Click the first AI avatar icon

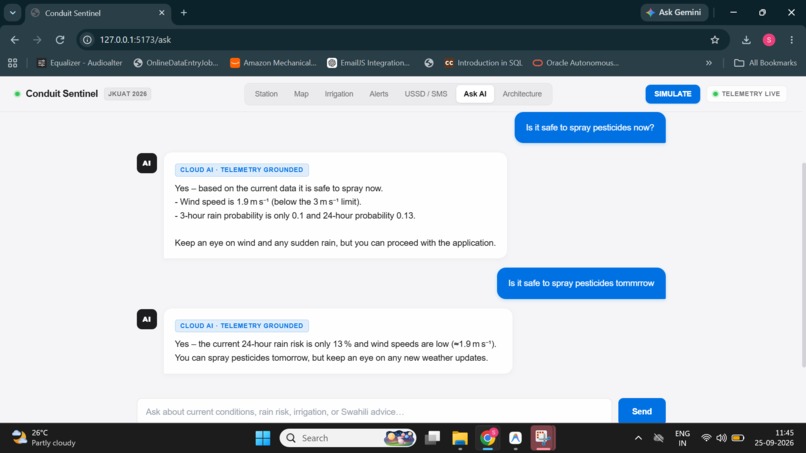(x=146, y=163)
